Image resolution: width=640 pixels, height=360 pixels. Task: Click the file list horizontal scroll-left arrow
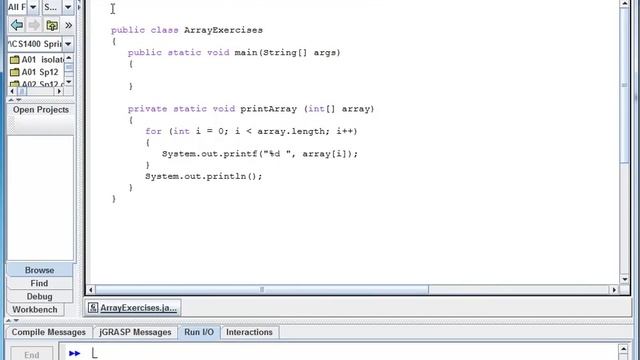coord(12,91)
